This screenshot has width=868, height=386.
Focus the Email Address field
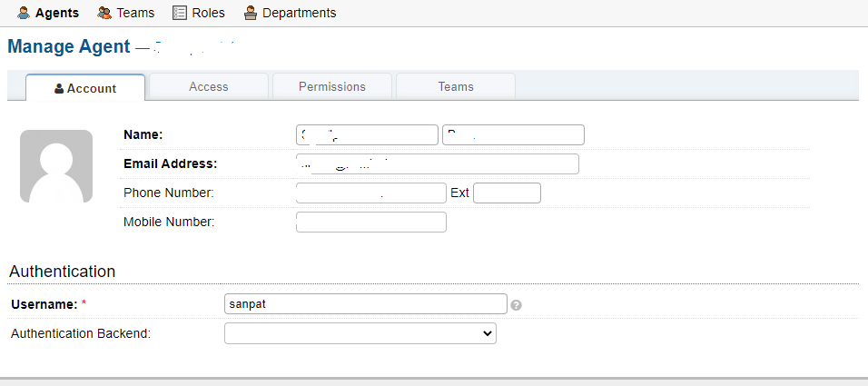point(438,164)
